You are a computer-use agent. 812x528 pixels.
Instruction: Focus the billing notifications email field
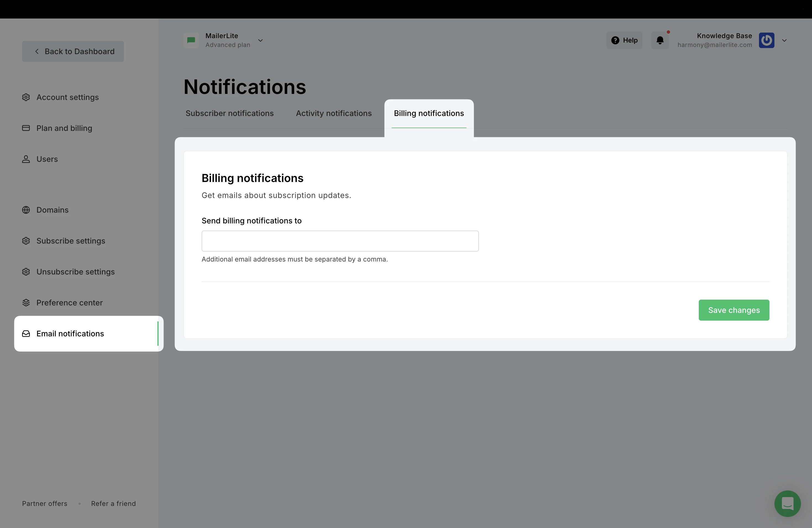(340, 241)
